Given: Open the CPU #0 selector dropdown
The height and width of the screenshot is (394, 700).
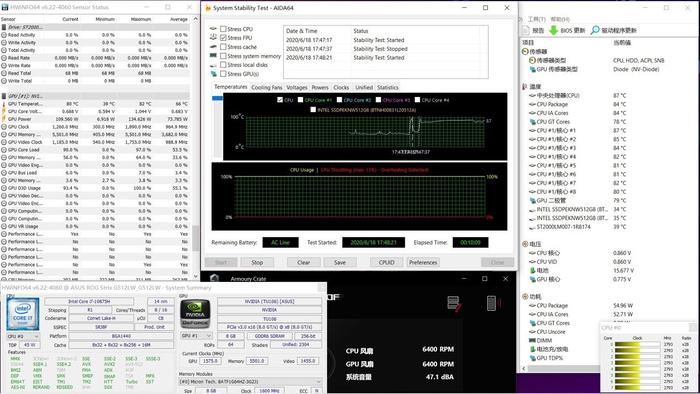Looking at the screenshot, I should click(23, 336).
